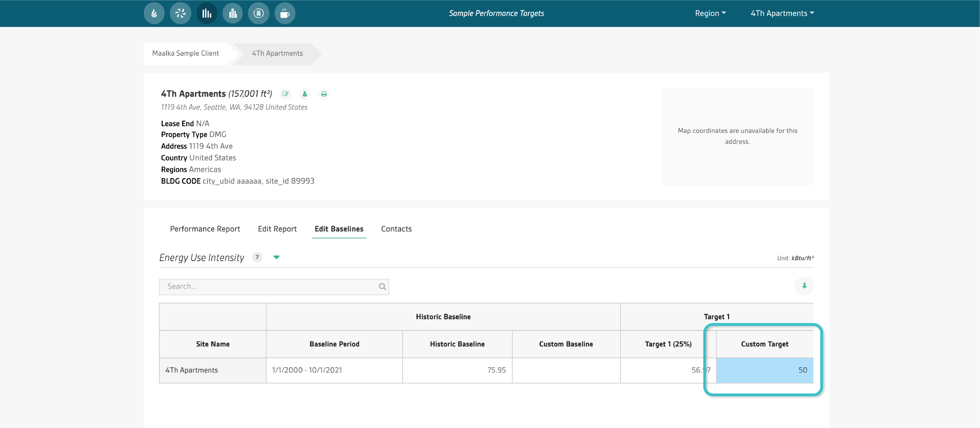980x428 pixels.
Task: Click the Site Name column header
Action: pyautogui.click(x=213, y=344)
